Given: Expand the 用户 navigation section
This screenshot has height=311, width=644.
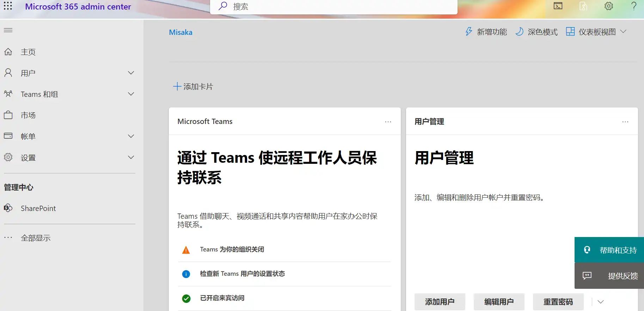Looking at the screenshot, I should coord(131,73).
